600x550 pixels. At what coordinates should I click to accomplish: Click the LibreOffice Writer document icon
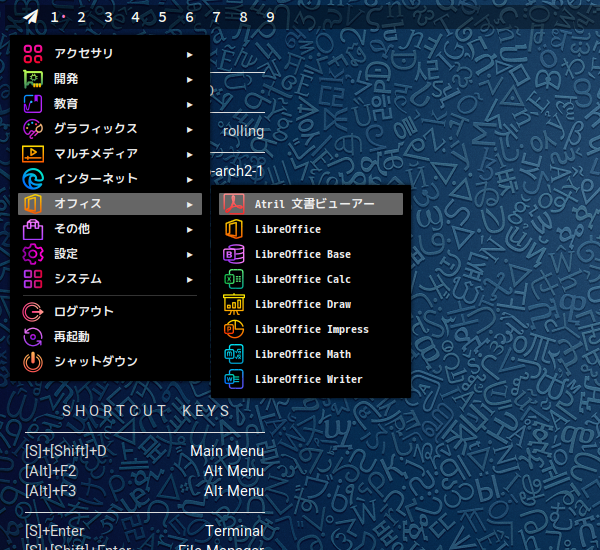point(234,379)
